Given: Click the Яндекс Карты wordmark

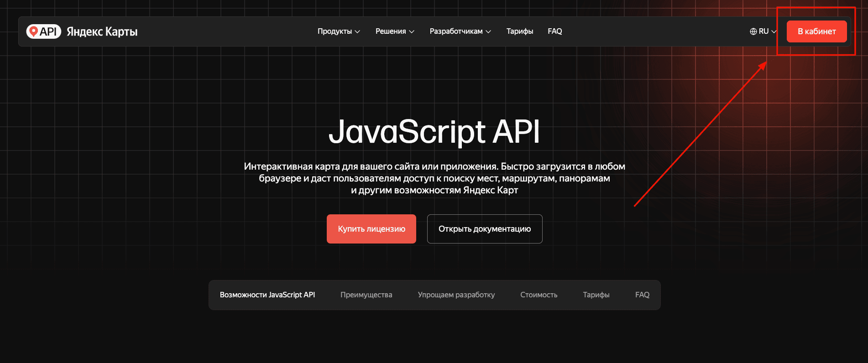Looking at the screenshot, I should 102,31.
